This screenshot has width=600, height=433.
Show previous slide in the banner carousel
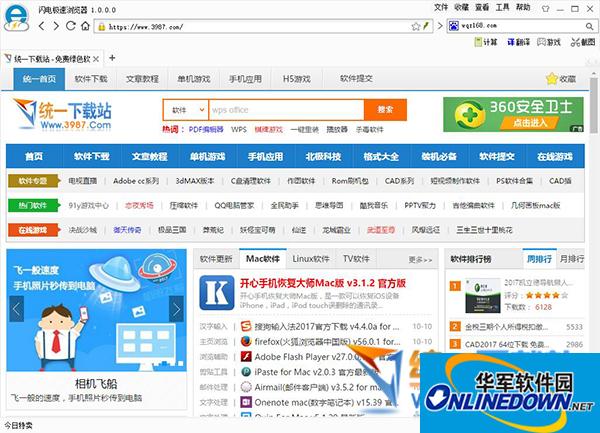[x=16, y=309]
